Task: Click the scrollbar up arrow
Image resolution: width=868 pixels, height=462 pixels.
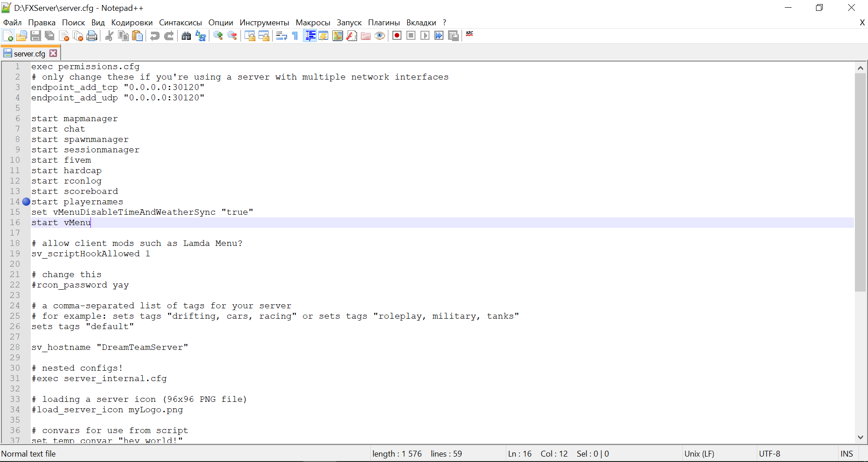Action: click(x=860, y=68)
